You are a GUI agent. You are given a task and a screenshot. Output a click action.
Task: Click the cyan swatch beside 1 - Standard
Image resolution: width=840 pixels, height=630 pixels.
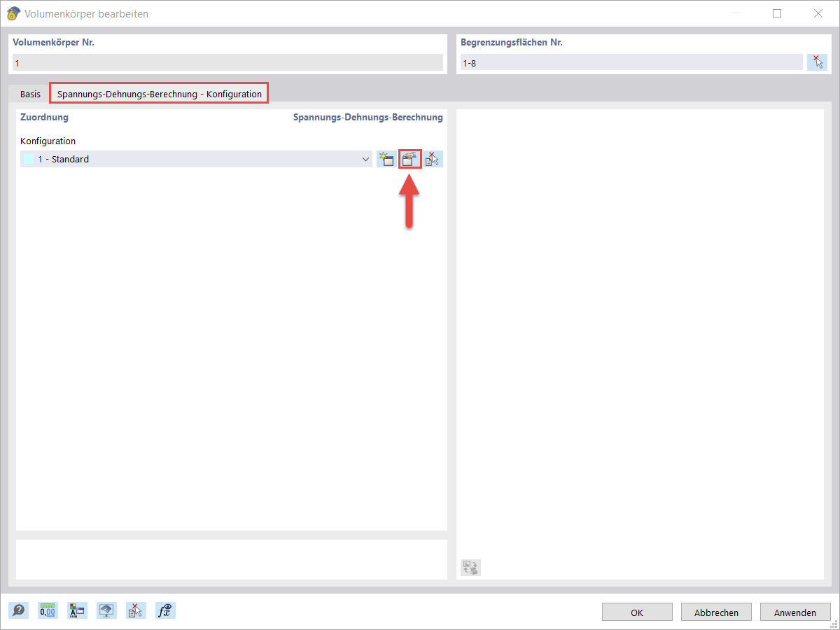28,160
